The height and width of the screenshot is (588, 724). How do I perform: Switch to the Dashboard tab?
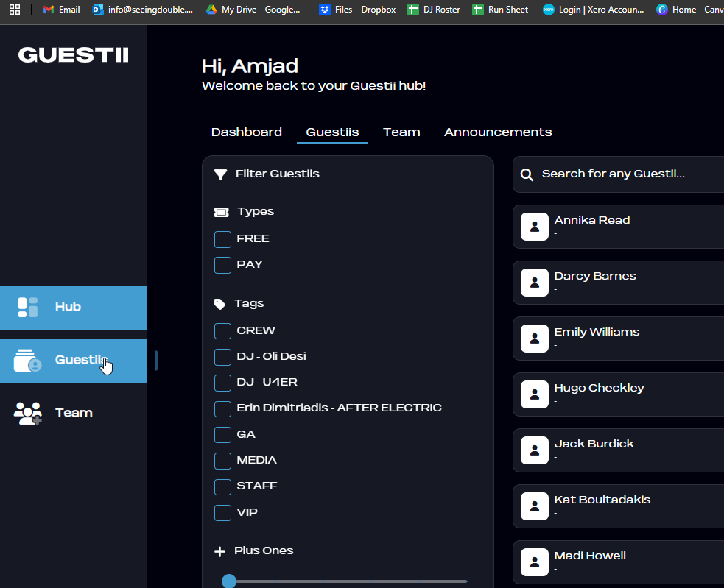[x=247, y=132]
